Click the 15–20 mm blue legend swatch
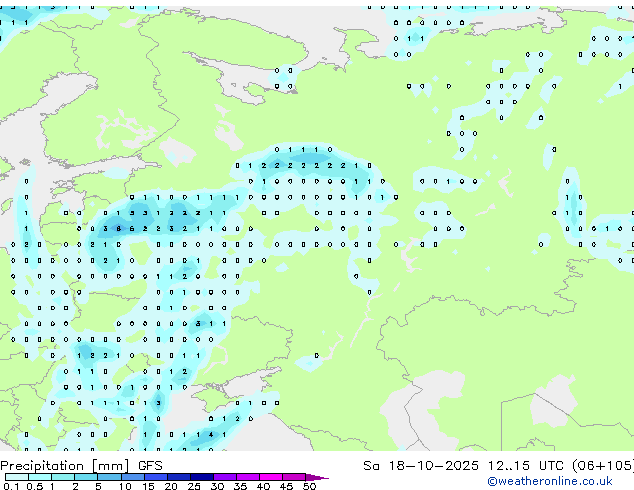Viewport: 634px width, 490px height. tap(156, 477)
